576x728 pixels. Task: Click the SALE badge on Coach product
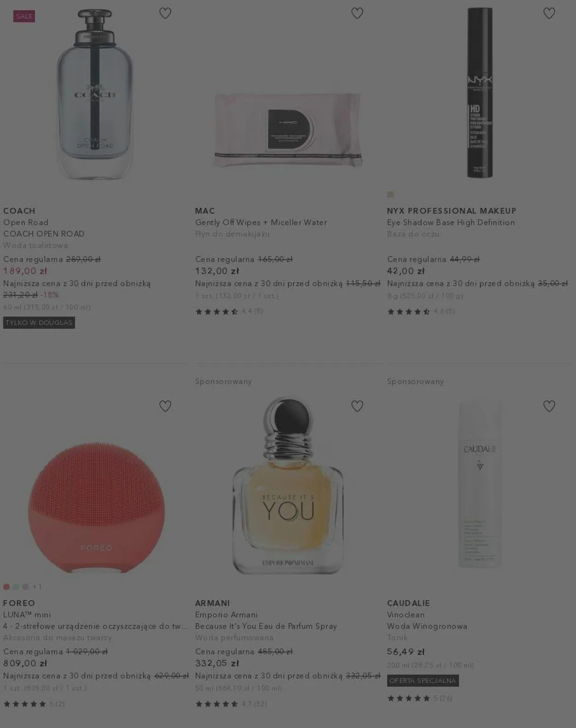point(24,16)
